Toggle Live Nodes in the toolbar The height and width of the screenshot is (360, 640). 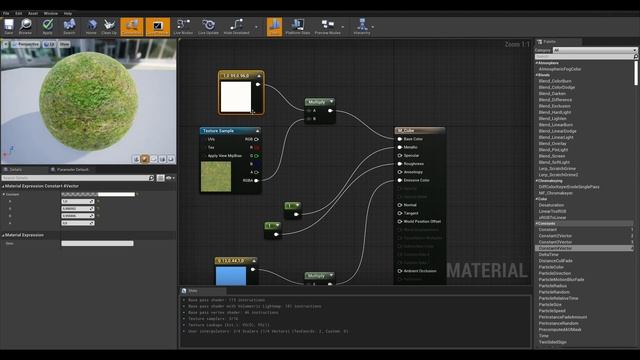pyautogui.click(x=183, y=27)
